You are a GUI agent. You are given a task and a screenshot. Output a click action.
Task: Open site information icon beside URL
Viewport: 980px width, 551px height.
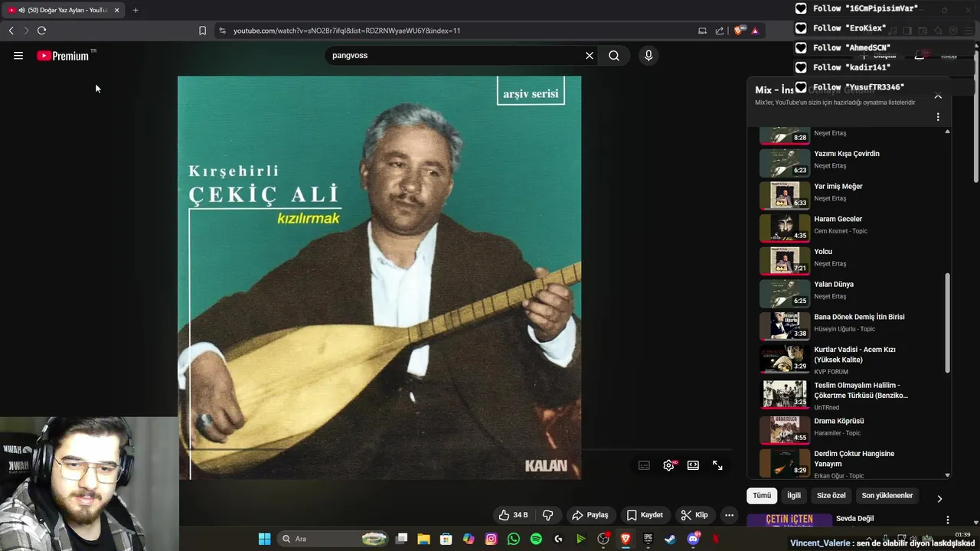[222, 31]
